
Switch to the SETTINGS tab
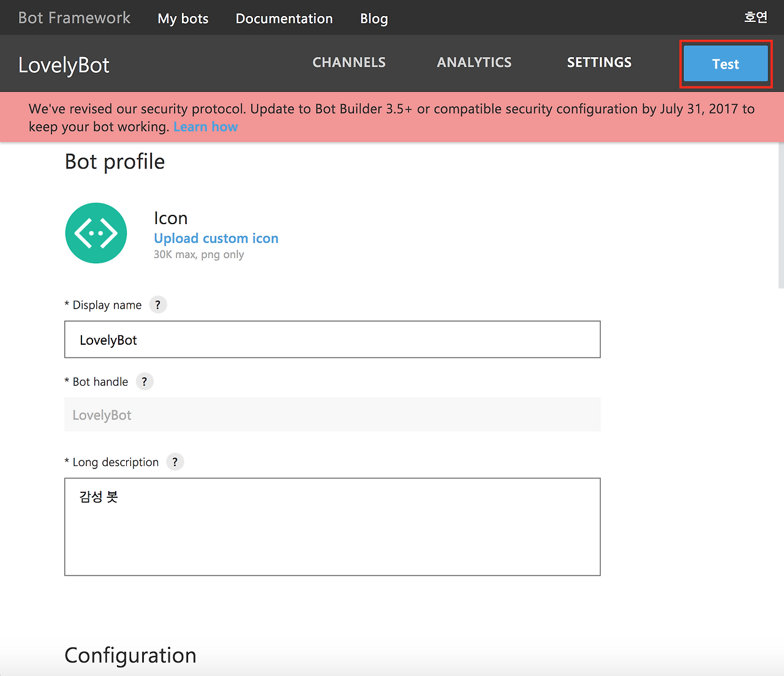tap(599, 62)
